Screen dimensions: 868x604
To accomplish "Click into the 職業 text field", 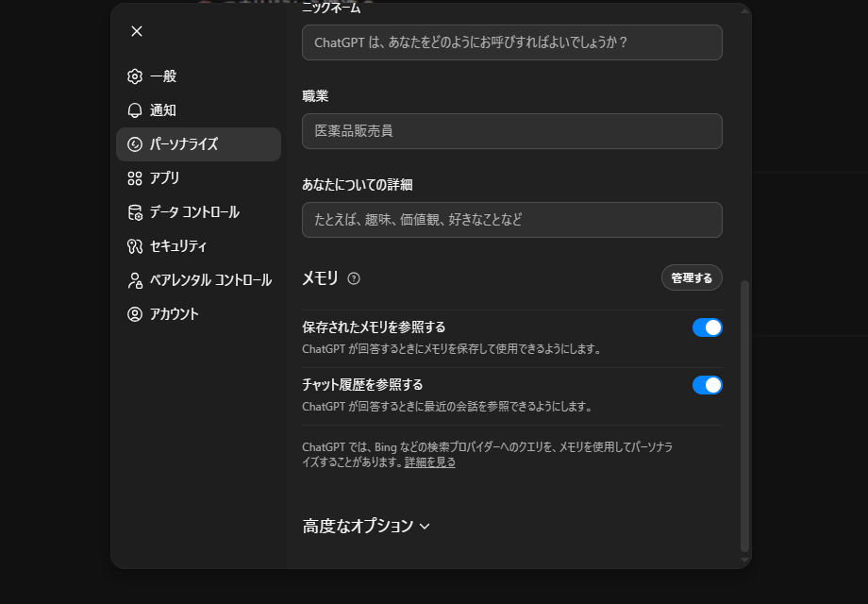I will pos(511,131).
